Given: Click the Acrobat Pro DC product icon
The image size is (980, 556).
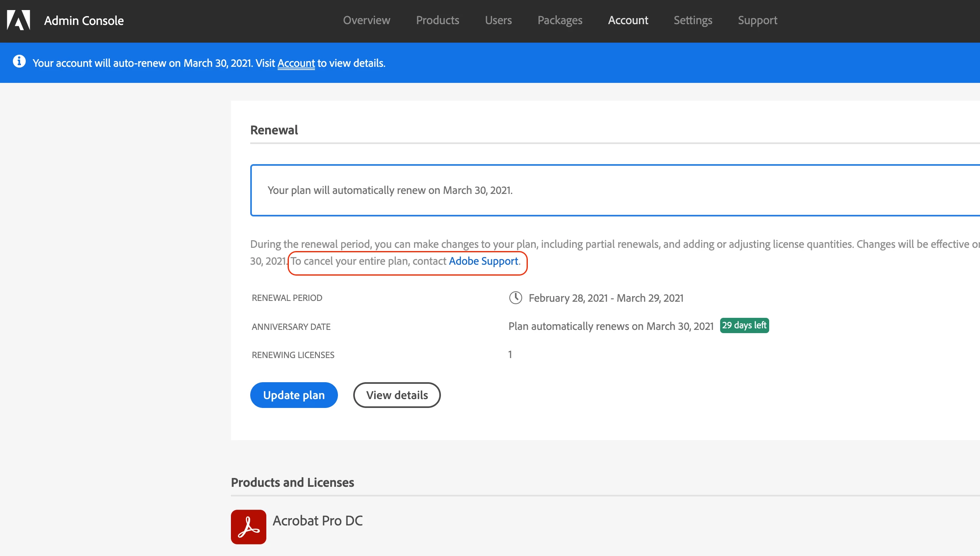Looking at the screenshot, I should point(248,527).
